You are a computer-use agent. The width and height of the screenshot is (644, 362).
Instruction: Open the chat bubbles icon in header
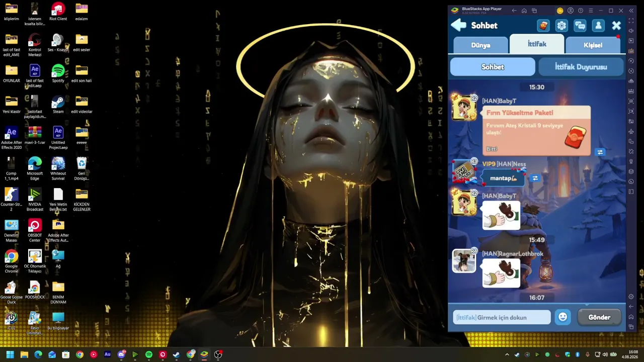[x=580, y=26]
